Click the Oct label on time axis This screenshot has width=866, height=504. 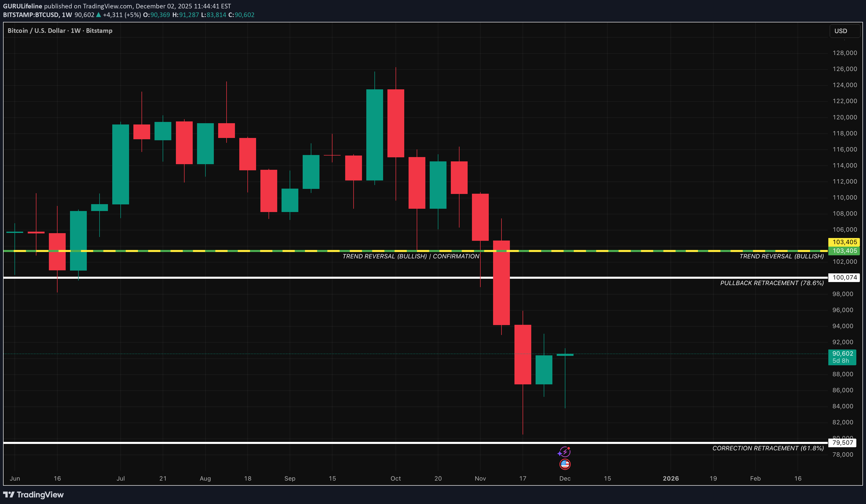coord(396,478)
